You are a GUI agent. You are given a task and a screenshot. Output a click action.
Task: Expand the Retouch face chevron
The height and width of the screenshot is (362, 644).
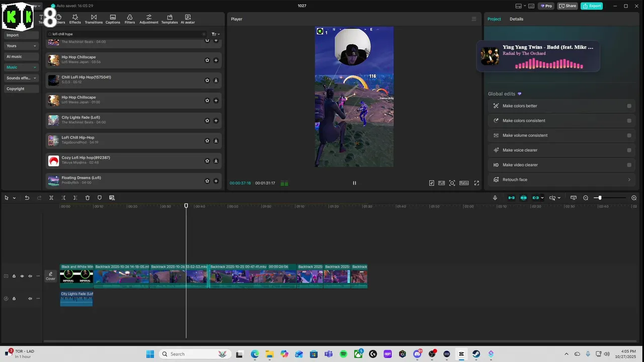click(629, 179)
